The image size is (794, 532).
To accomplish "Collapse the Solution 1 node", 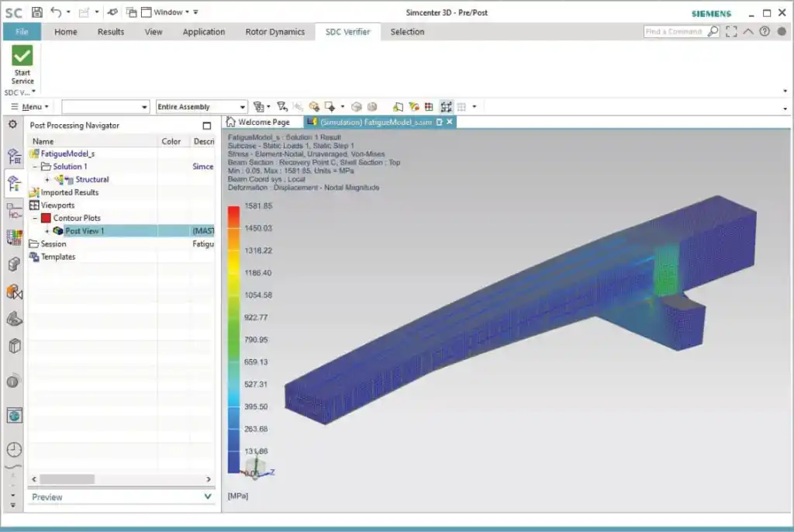I will [x=35, y=167].
